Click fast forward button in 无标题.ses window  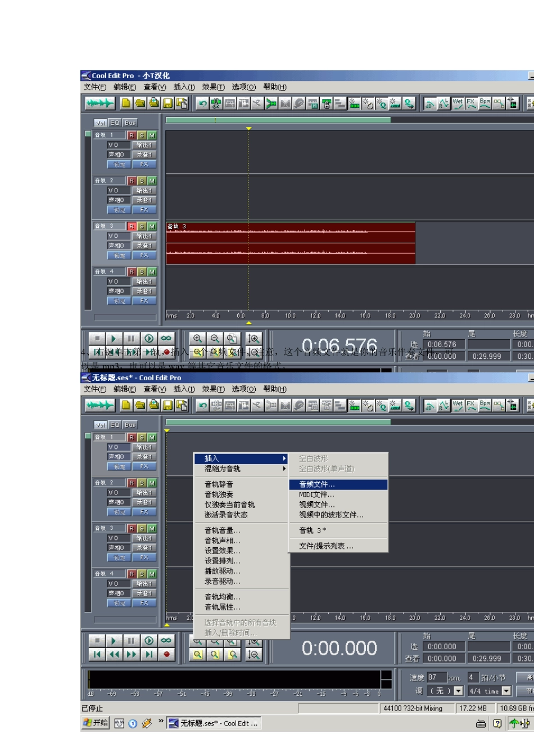pos(131,654)
